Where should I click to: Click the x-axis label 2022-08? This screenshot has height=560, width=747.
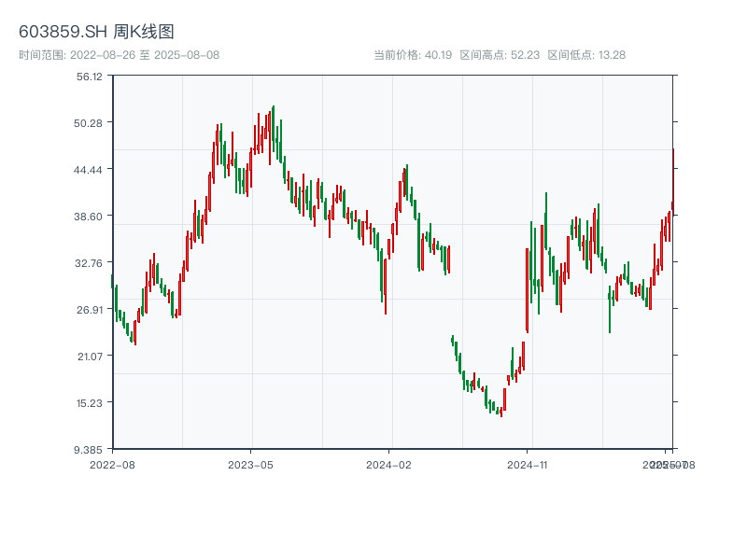click(112, 465)
